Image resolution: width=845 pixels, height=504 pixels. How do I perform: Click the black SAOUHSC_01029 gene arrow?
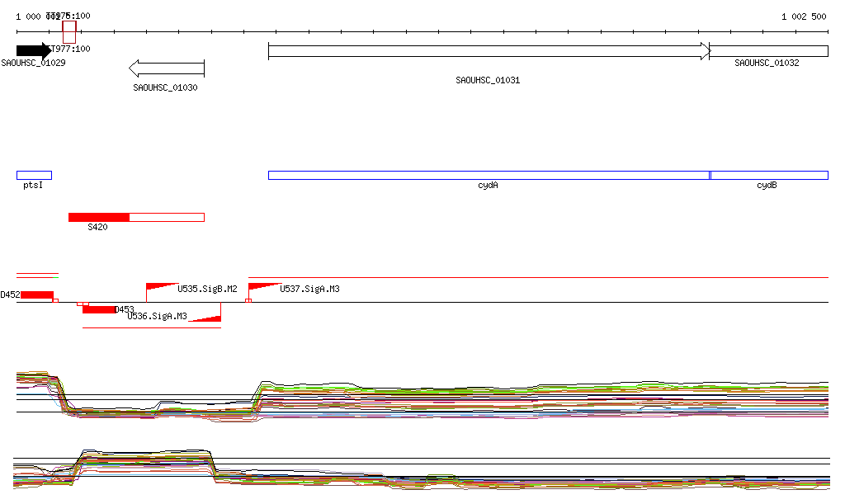(33, 50)
